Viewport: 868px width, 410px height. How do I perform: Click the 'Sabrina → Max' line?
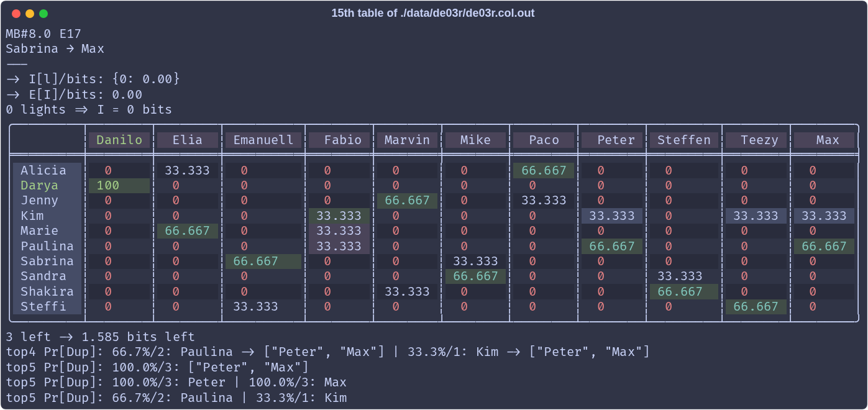point(55,49)
